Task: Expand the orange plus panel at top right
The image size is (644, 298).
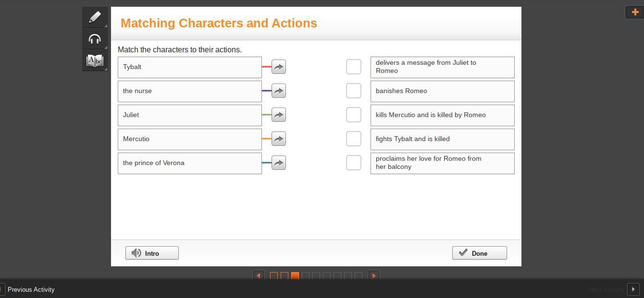Action: (634, 12)
